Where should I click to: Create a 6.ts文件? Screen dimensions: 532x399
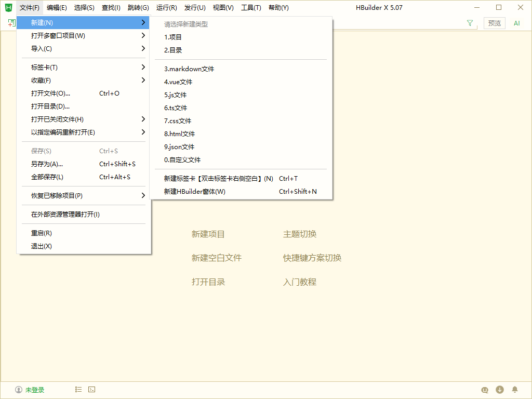[241, 108]
